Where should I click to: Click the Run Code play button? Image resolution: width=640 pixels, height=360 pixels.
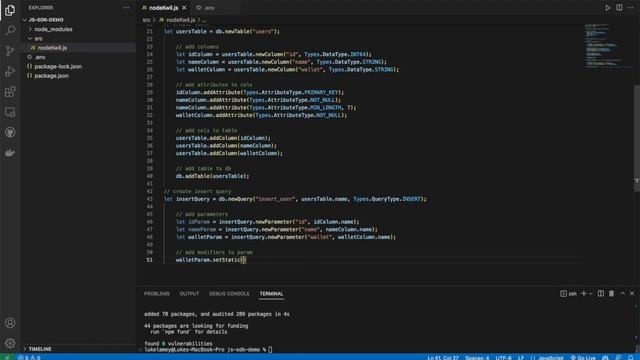[608, 8]
